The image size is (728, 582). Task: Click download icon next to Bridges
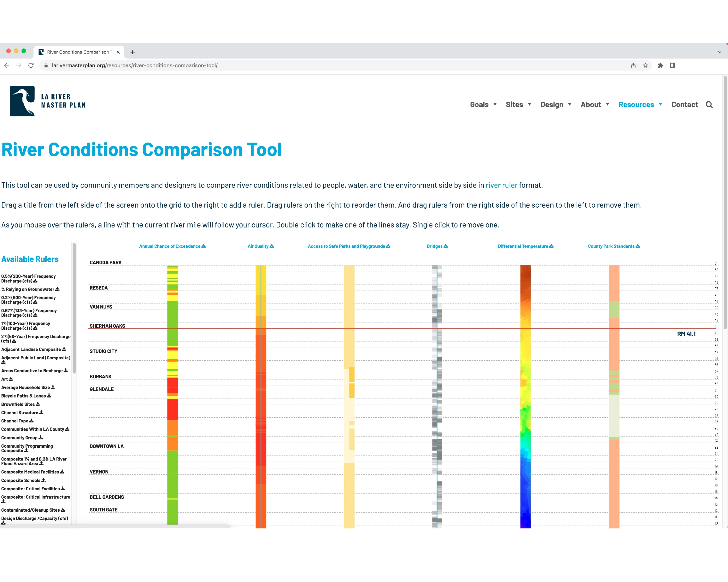[446, 246]
